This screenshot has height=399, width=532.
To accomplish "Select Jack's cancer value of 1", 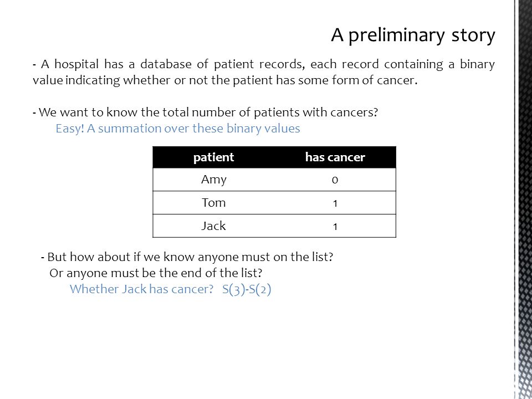I will tap(335, 226).
